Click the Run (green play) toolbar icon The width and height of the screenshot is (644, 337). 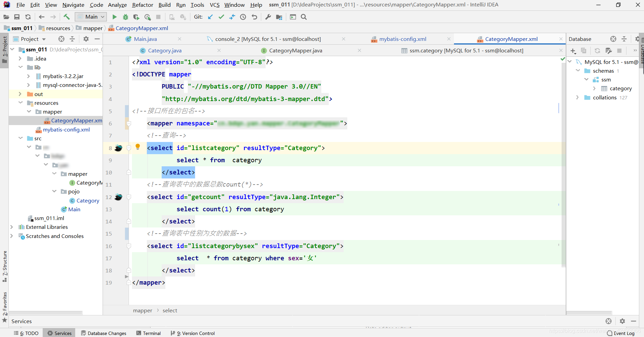point(114,17)
